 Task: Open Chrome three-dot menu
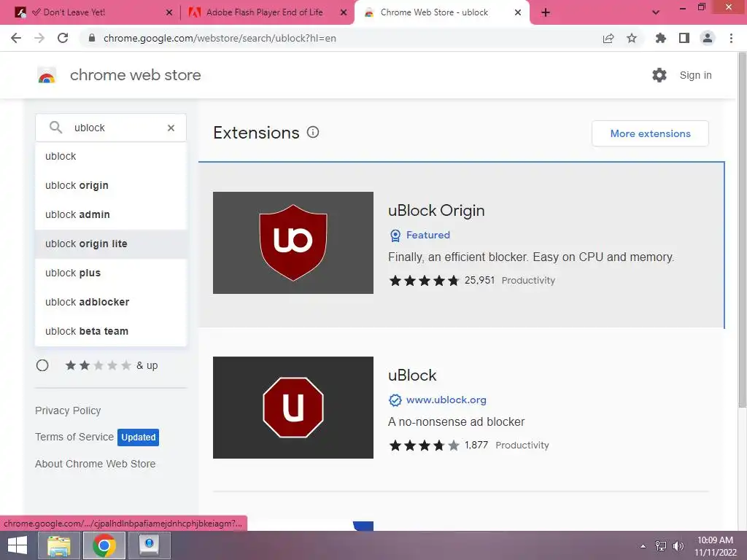(731, 38)
